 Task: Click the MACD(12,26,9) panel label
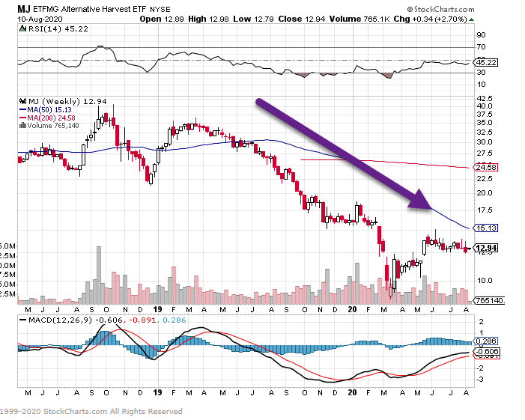coord(60,320)
